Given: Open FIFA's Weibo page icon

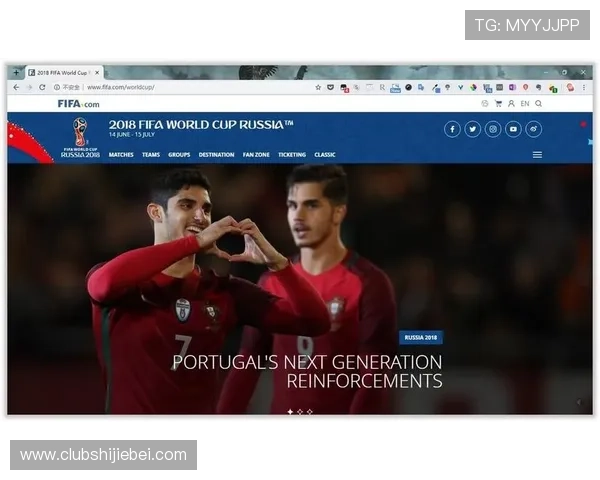Looking at the screenshot, I should 534,129.
